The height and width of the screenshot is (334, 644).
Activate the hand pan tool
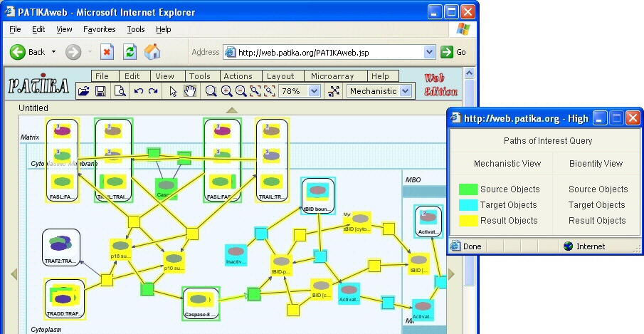[x=189, y=91]
